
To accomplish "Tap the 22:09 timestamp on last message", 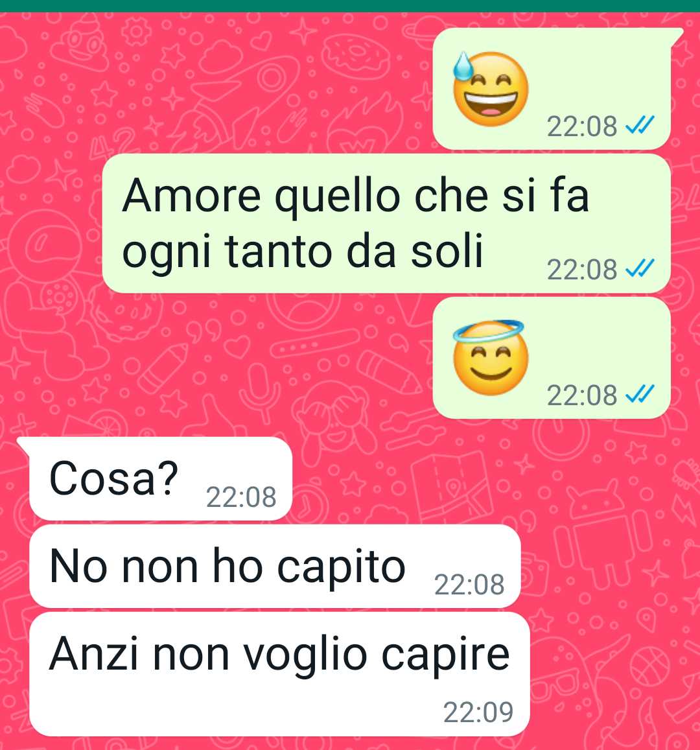I will (x=478, y=712).
